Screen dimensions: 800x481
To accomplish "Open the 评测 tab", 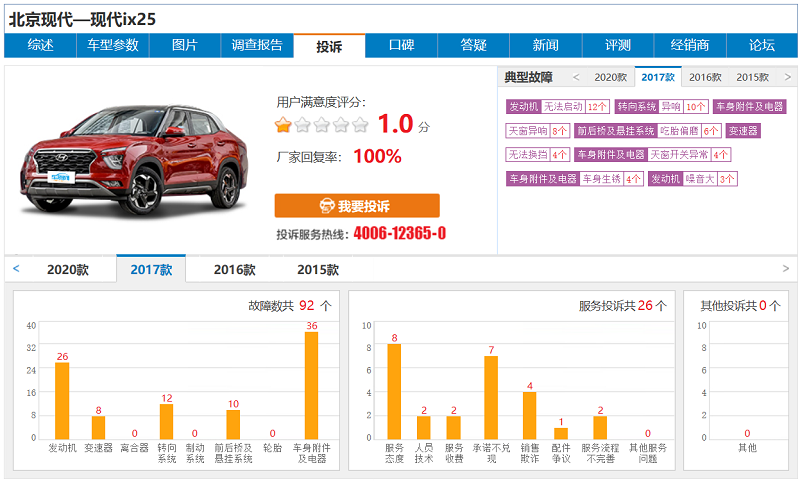I will click(x=618, y=45).
